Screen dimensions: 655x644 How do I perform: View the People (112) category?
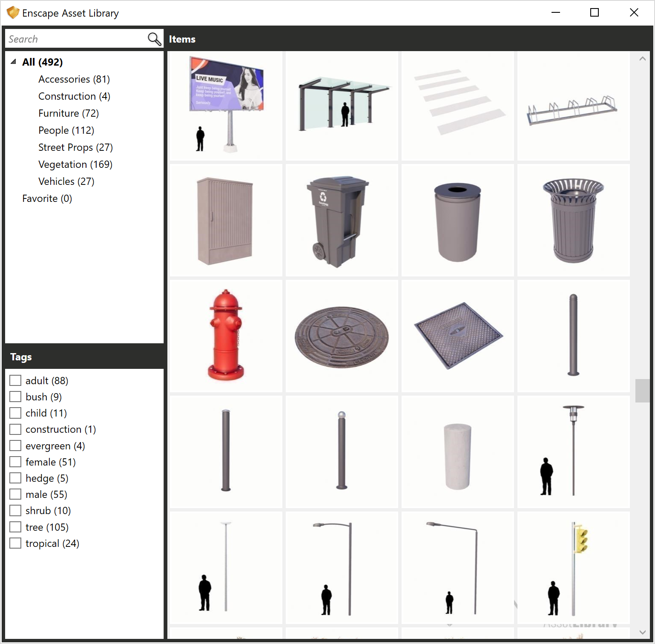[66, 130]
